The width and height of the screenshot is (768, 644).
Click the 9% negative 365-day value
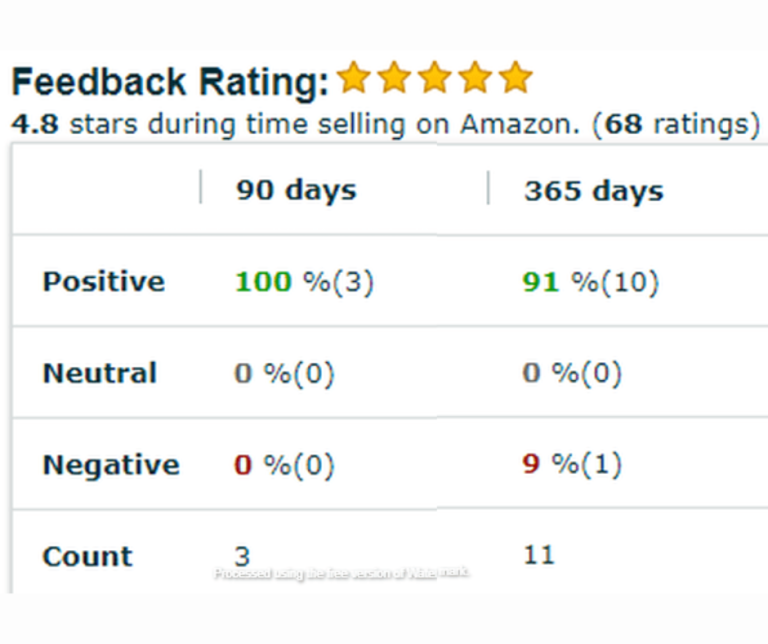571,465
